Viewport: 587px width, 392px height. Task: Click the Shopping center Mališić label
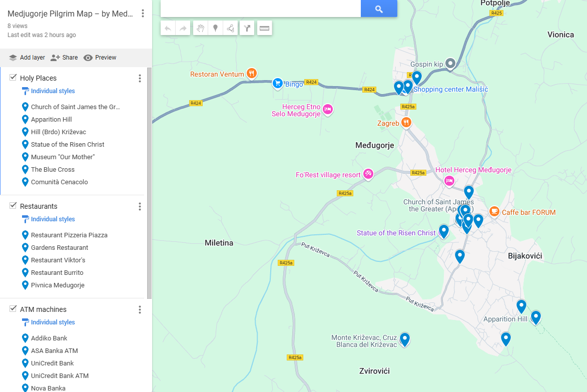pyautogui.click(x=450, y=90)
